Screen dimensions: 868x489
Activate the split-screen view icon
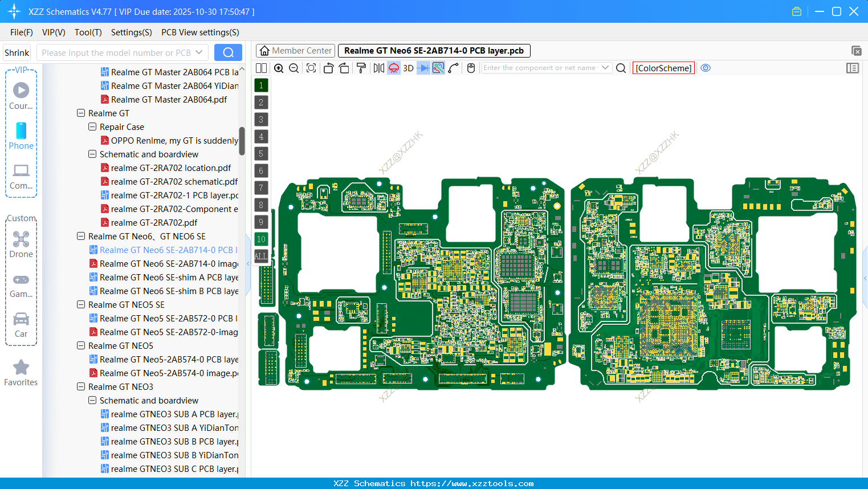(x=262, y=68)
